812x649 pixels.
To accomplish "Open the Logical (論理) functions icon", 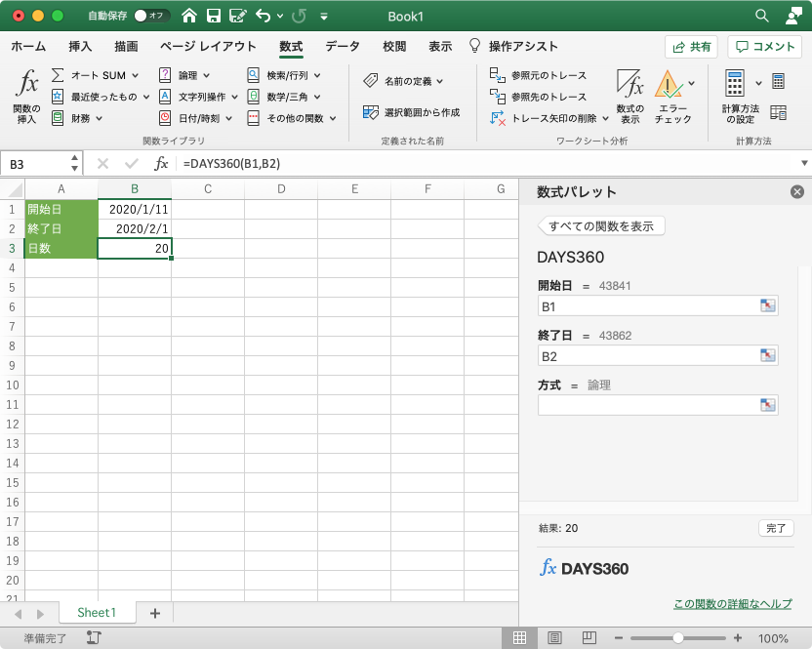I will coord(165,75).
